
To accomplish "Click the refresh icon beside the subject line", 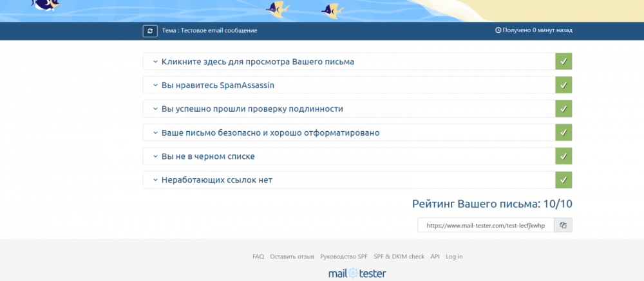I will tap(150, 30).
